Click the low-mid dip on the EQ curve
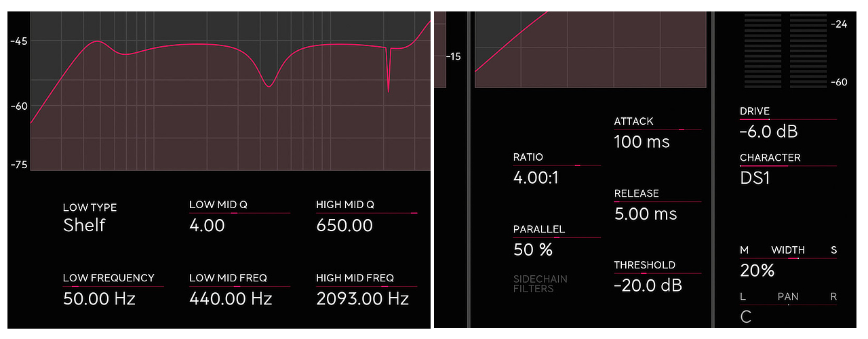868x339 pixels. (x=269, y=85)
